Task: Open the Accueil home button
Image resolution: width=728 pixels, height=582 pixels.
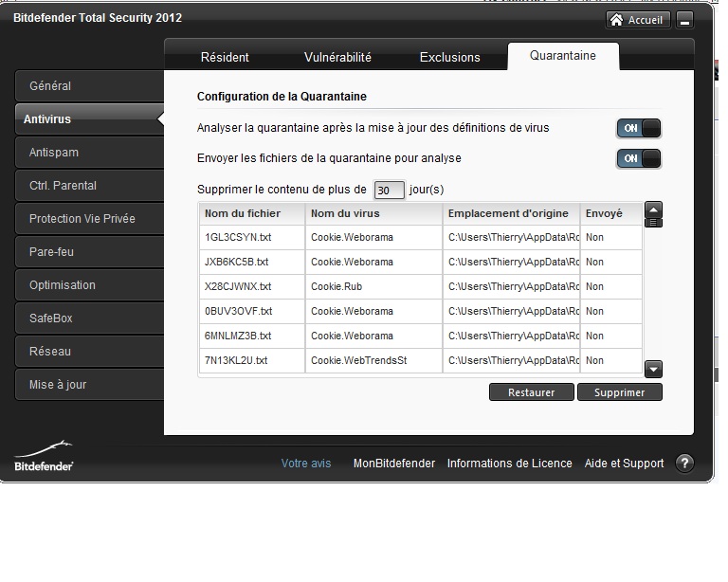Action: pyautogui.click(x=637, y=20)
